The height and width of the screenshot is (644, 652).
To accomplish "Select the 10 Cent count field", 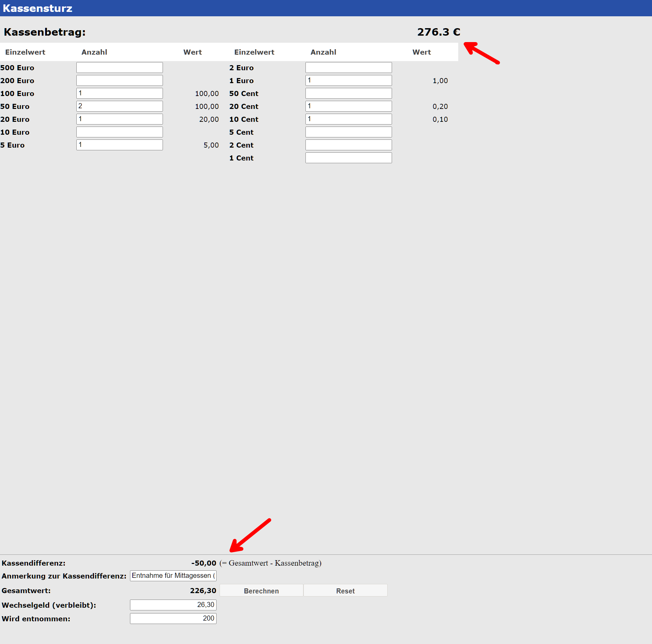I will click(x=349, y=119).
